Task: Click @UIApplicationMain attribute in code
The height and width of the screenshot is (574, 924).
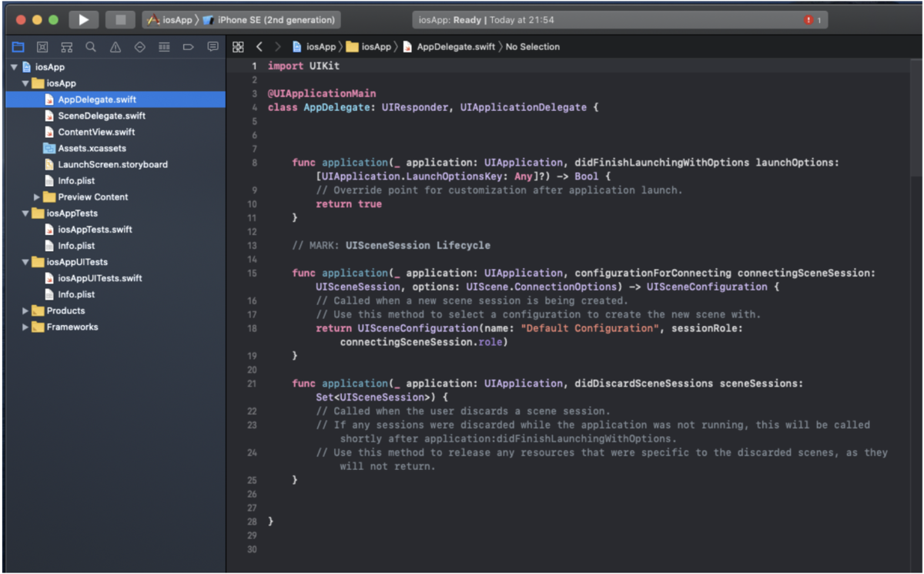Action: [322, 94]
